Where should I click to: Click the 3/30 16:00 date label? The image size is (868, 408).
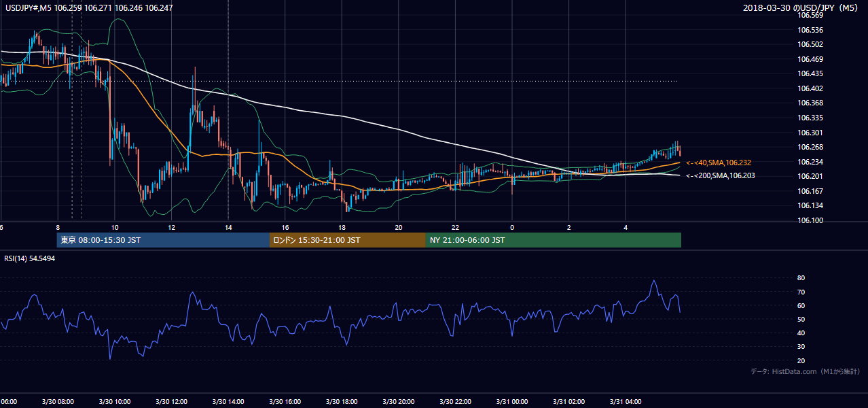click(x=285, y=402)
